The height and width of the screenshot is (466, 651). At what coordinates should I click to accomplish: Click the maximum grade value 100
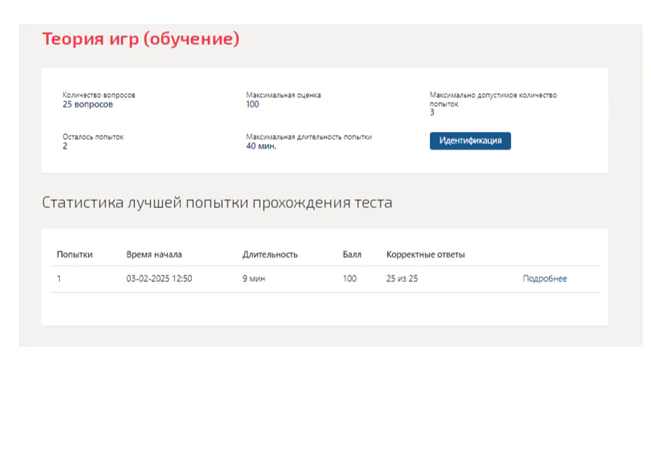(252, 104)
